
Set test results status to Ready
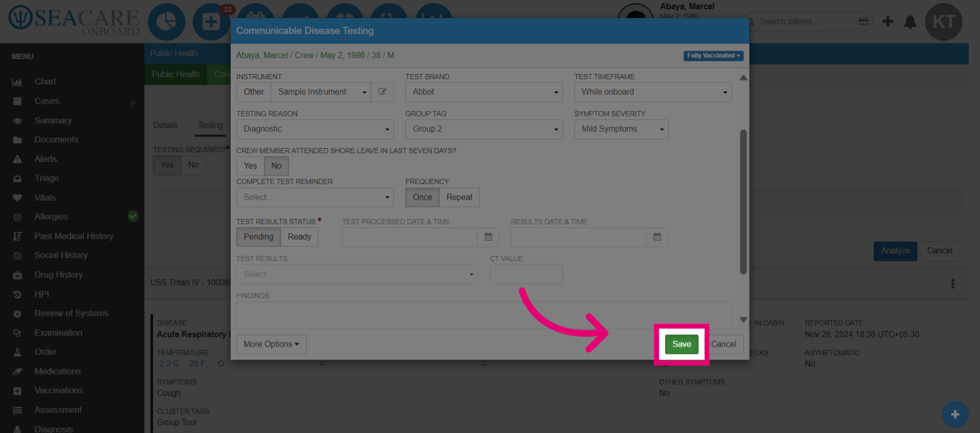click(x=299, y=237)
